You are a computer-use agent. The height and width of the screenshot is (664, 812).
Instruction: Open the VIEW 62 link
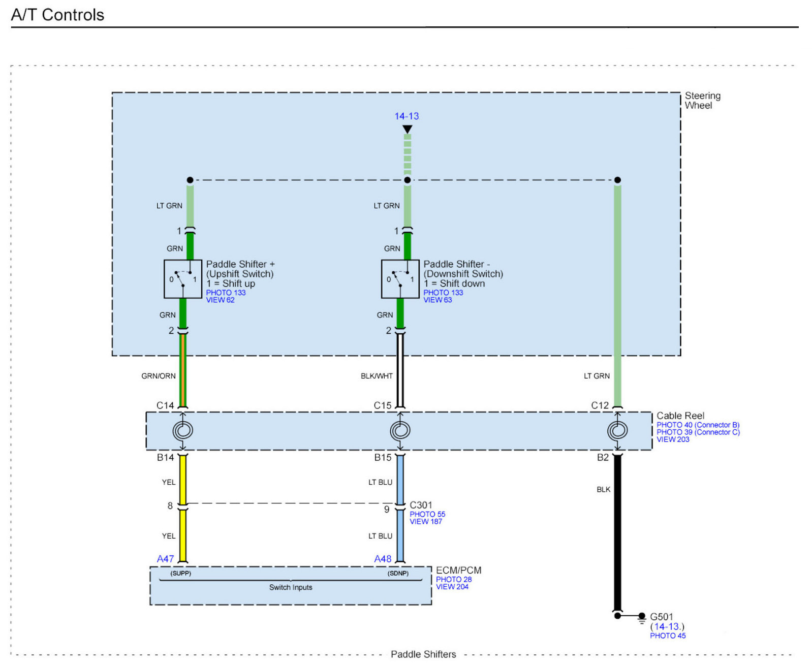(x=220, y=300)
